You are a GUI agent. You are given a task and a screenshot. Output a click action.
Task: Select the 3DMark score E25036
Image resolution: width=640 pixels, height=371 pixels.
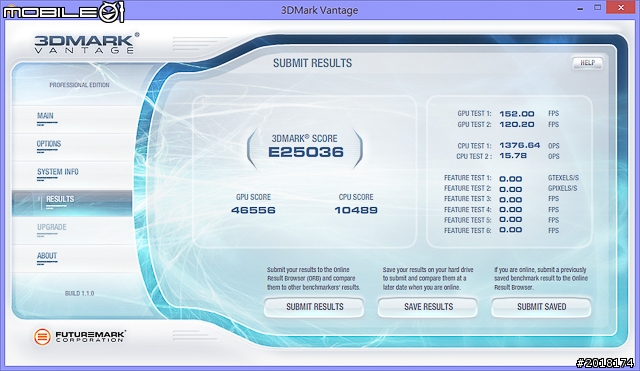point(306,152)
